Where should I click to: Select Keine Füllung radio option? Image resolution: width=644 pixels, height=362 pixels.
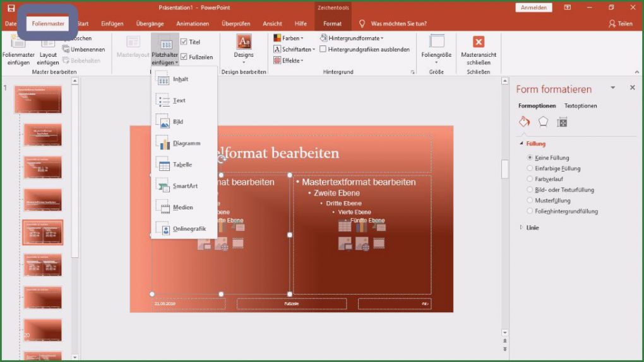pyautogui.click(x=530, y=158)
